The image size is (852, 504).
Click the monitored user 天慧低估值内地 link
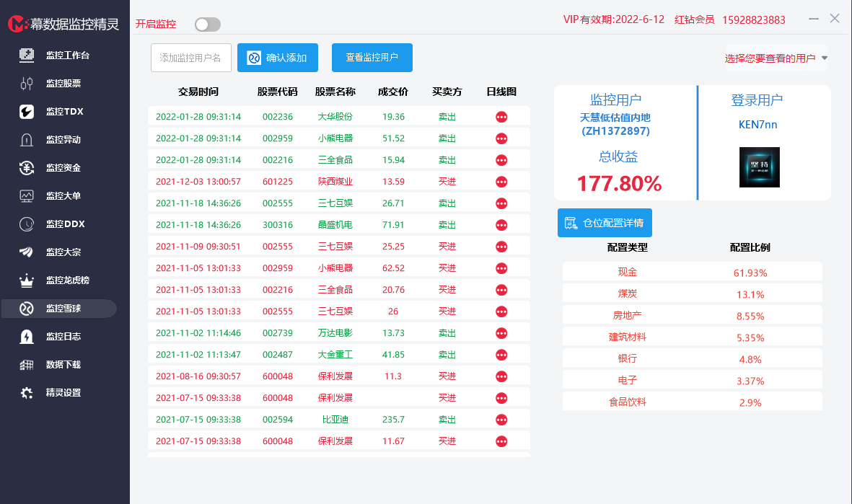pos(615,124)
